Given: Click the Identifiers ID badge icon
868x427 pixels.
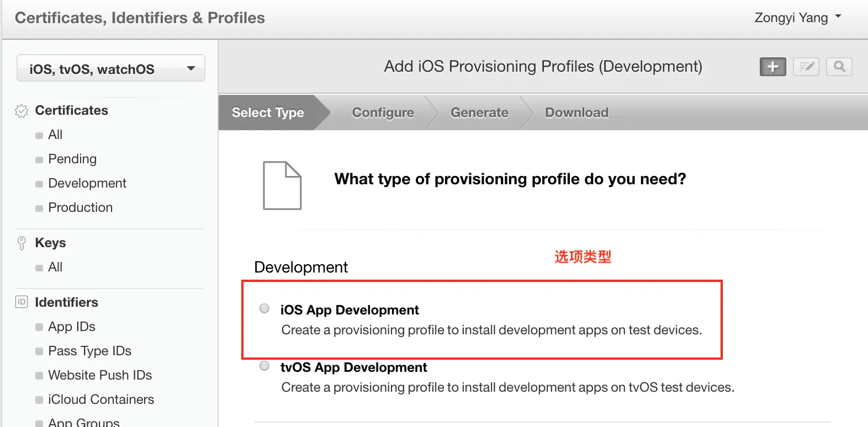Looking at the screenshot, I should pos(22,302).
